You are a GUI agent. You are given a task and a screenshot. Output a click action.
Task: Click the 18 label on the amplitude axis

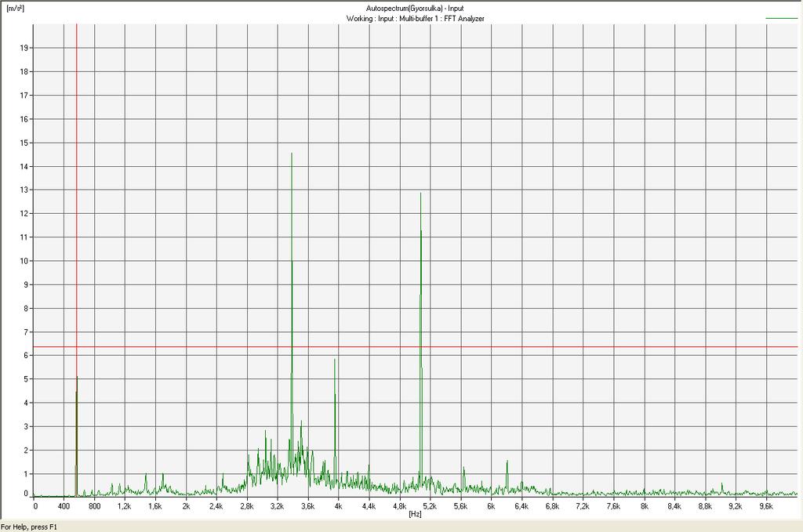tap(24, 71)
